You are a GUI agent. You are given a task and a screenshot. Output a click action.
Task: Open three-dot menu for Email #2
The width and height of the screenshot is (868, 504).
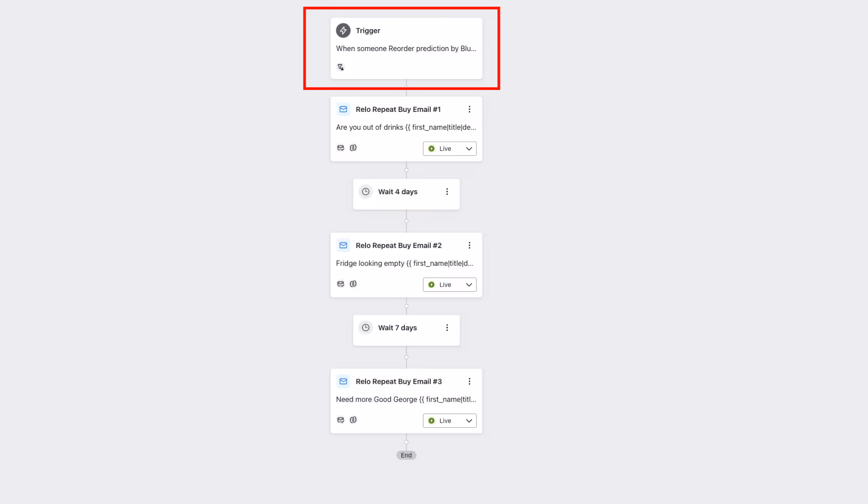click(x=469, y=245)
